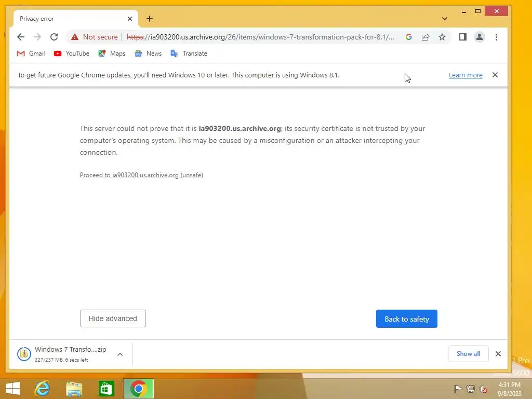Open the Translate bookmark
This screenshot has width=532, height=399.
[x=189, y=54]
